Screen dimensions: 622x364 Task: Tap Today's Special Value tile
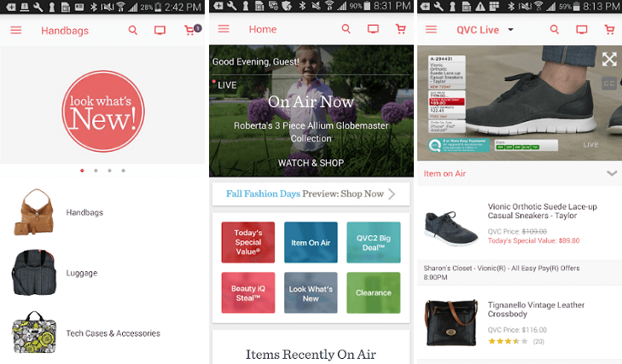pos(248,242)
